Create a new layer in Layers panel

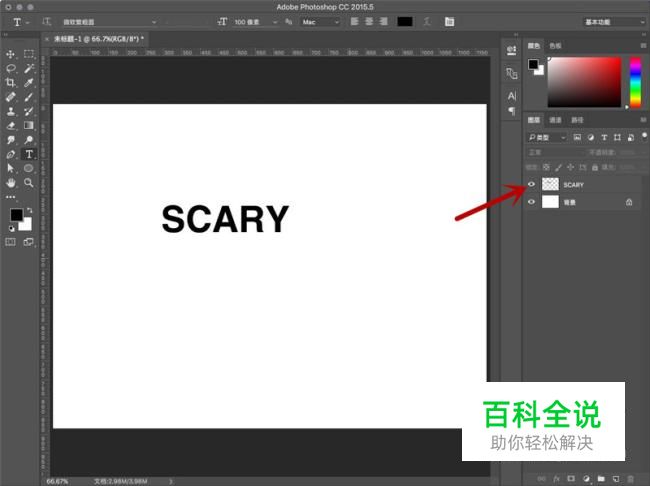(x=616, y=479)
